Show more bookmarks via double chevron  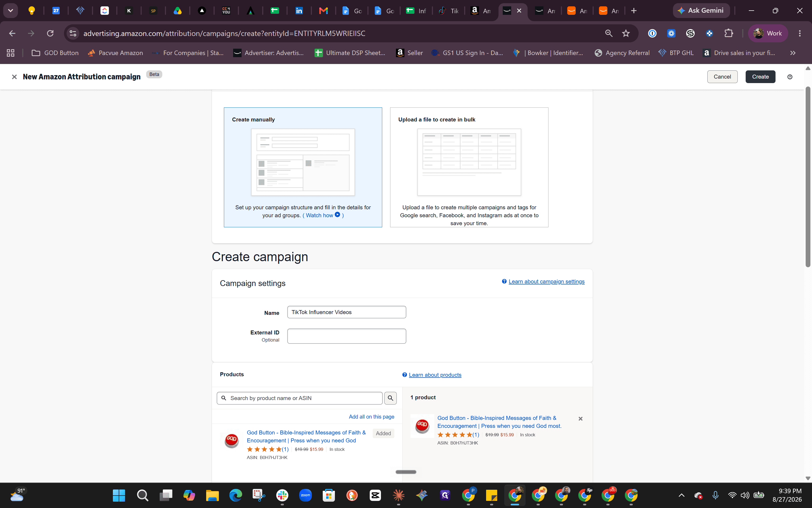(x=793, y=53)
